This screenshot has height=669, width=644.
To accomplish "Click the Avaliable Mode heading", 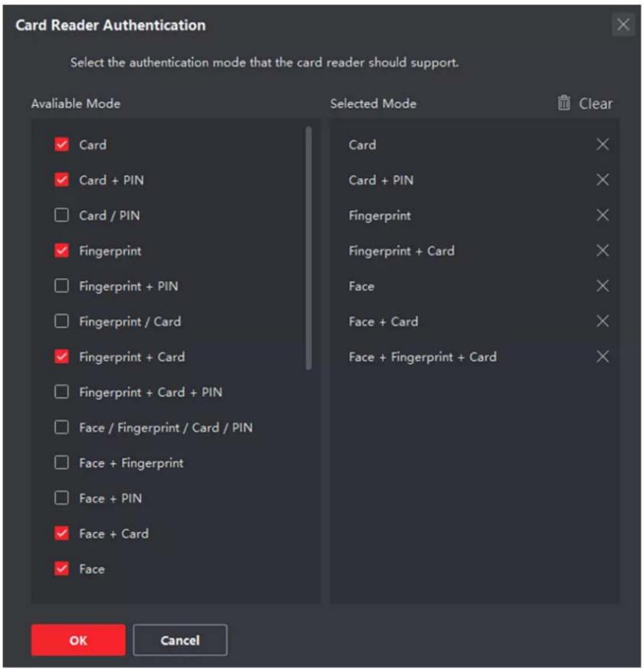I will tap(76, 103).
